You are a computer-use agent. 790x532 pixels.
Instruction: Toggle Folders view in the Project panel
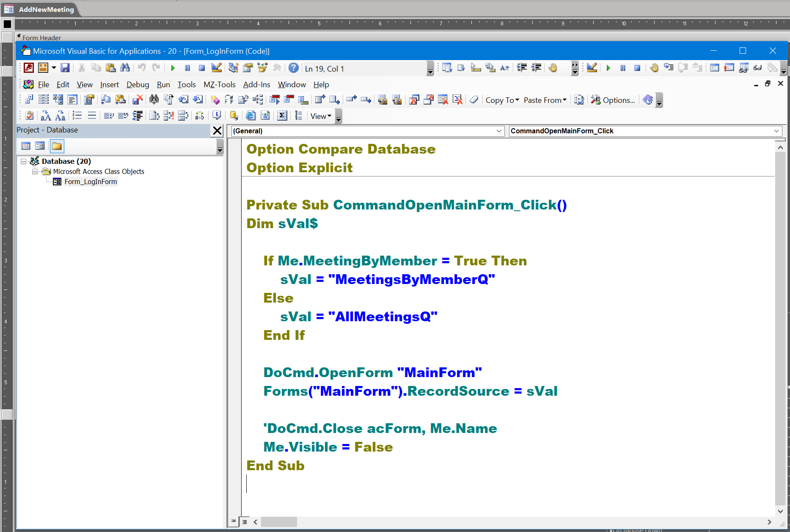[57, 146]
